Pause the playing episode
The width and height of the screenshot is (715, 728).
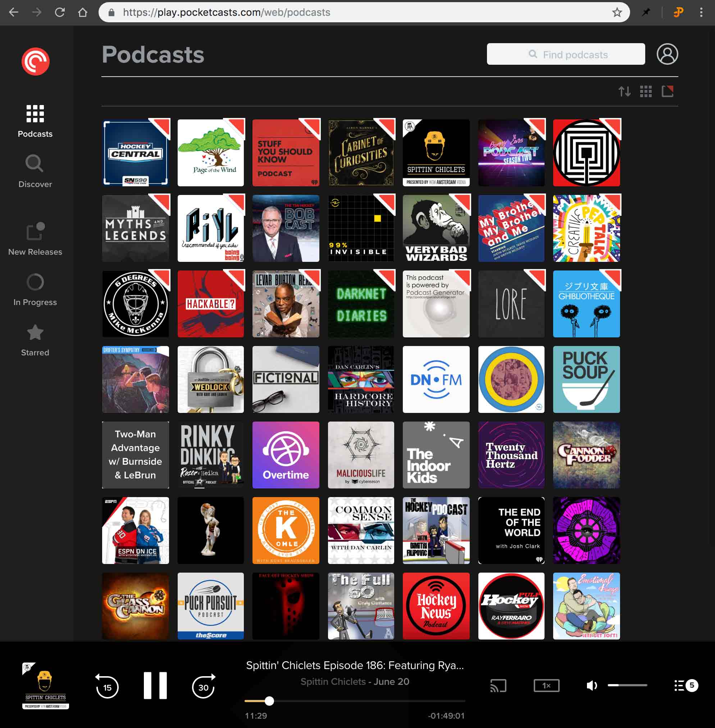155,686
